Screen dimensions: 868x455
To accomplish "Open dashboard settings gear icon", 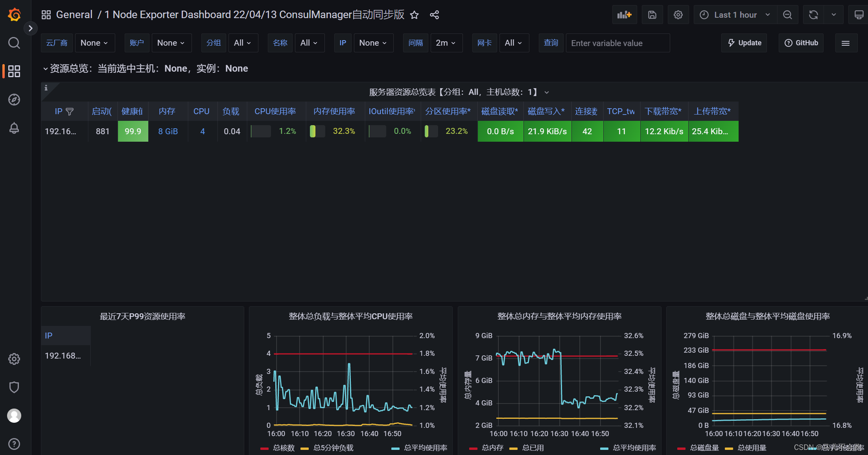I will (x=678, y=15).
